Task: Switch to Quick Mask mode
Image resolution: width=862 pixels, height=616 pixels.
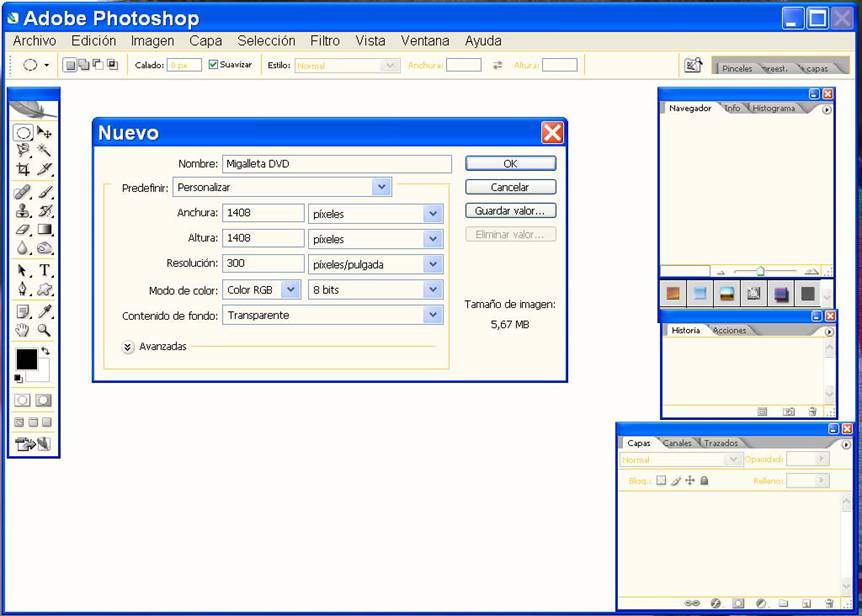Action: tap(44, 400)
